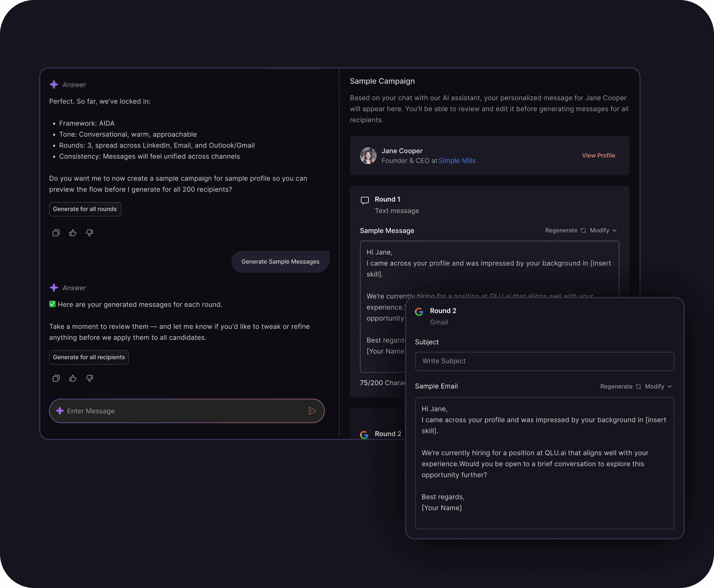Image resolution: width=714 pixels, height=588 pixels.
Task: Open View Profile for Jane Cooper
Action: pyautogui.click(x=598, y=156)
